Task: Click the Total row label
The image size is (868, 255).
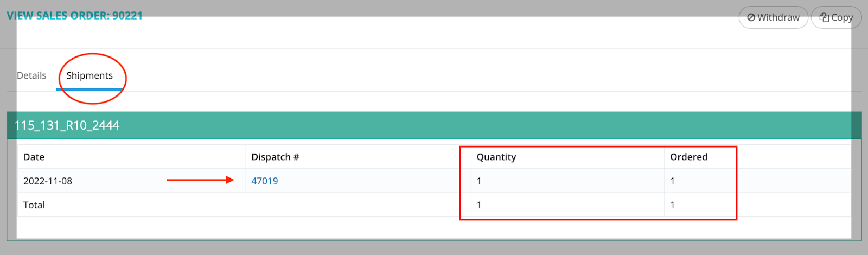Action: click(x=34, y=205)
